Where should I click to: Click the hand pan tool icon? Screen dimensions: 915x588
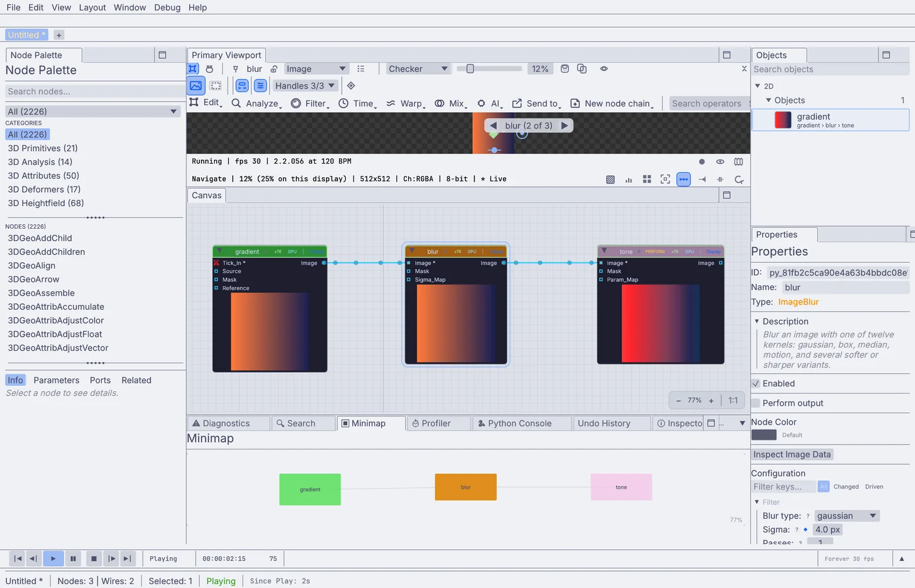(x=209, y=69)
